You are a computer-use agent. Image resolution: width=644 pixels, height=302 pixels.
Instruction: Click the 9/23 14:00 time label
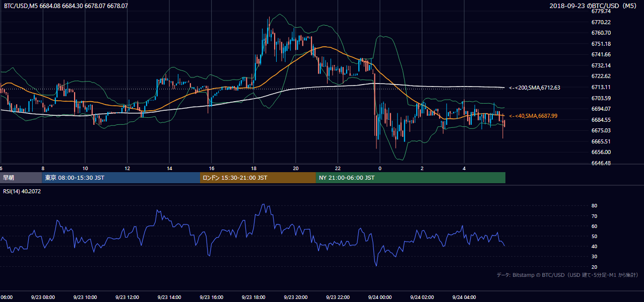click(169, 297)
